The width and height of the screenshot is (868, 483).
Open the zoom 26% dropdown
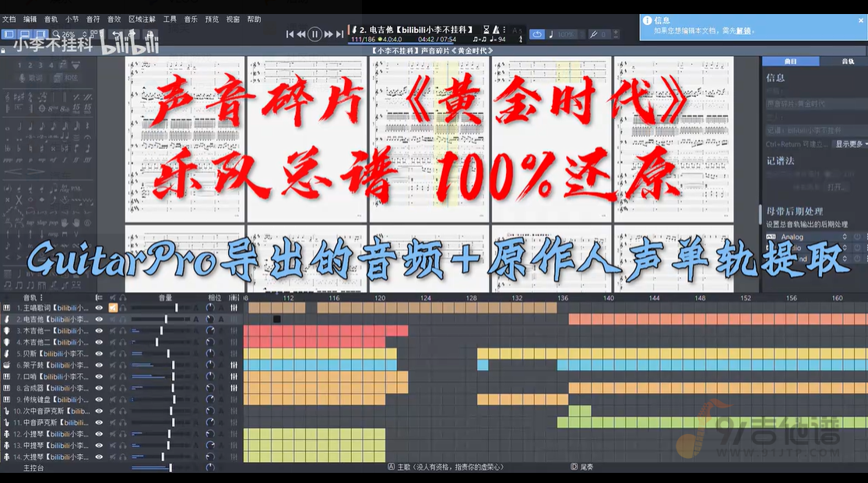71,34
